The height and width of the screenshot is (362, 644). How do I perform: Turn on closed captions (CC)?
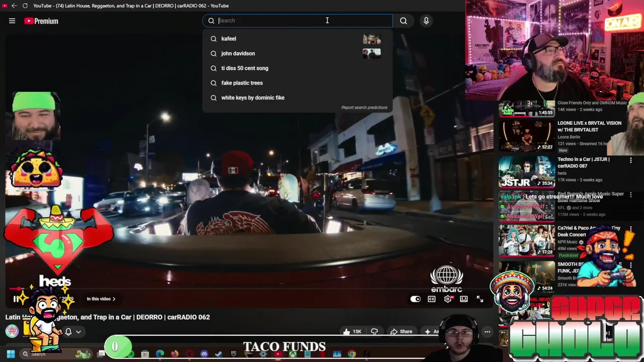(432, 299)
